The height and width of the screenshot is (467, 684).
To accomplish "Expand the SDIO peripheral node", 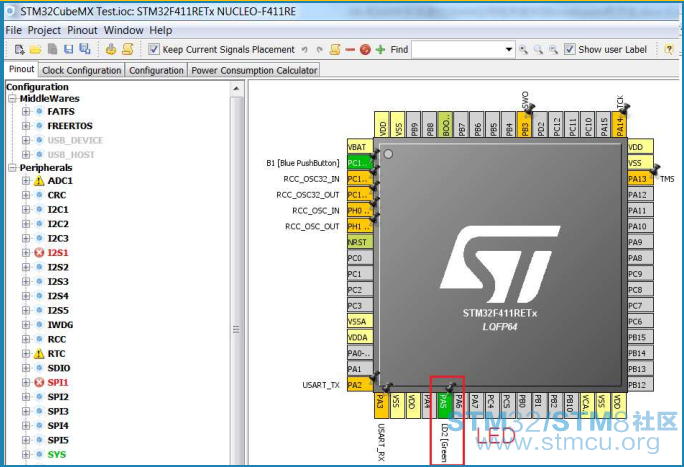I will [26, 368].
